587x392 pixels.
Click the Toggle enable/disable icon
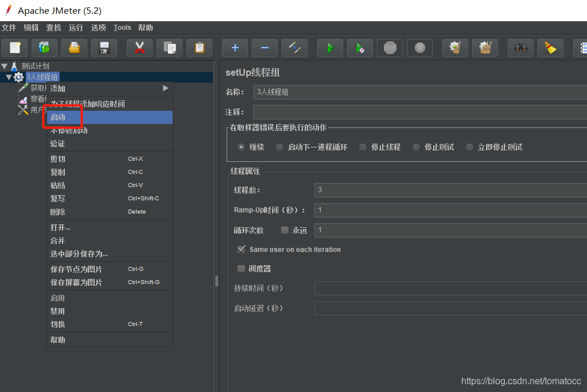pos(294,48)
